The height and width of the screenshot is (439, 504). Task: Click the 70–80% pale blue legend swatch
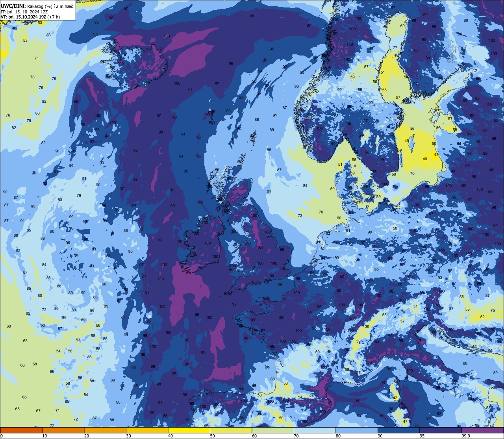pyautogui.click(x=315, y=430)
